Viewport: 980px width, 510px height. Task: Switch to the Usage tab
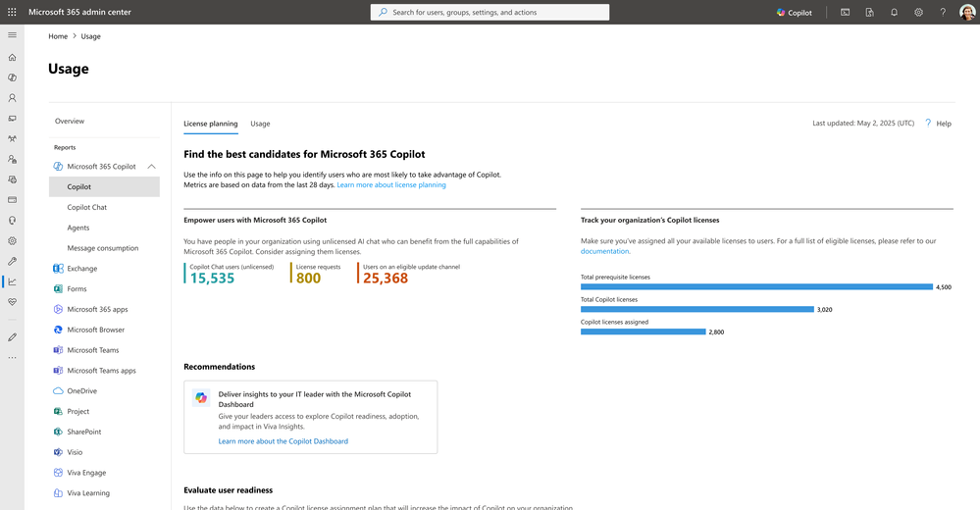(260, 124)
